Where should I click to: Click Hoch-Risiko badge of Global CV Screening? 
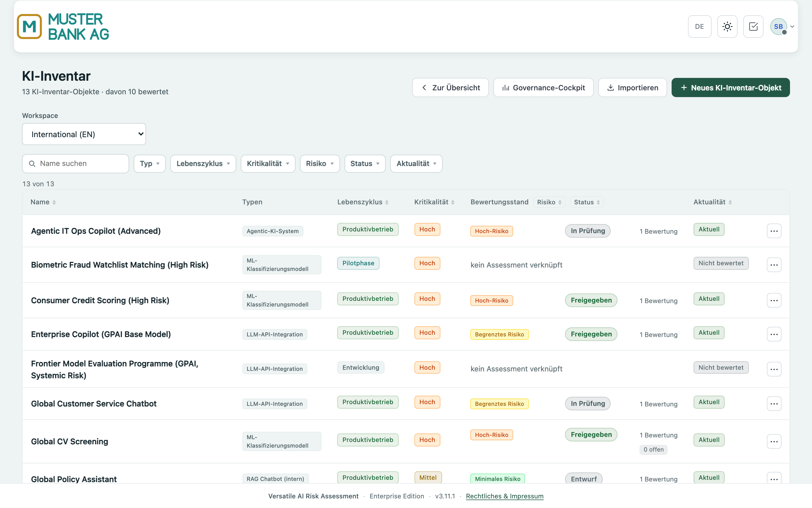491,435
